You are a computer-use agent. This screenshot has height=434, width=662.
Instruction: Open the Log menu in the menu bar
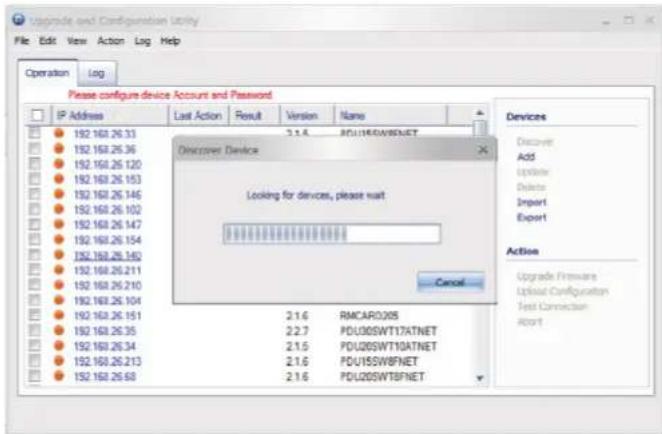coord(142,41)
